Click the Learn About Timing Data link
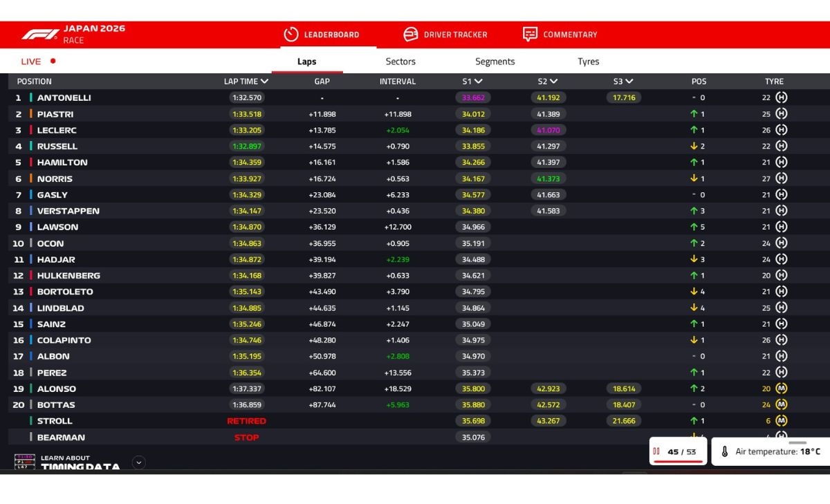The width and height of the screenshot is (830, 504). click(80, 463)
